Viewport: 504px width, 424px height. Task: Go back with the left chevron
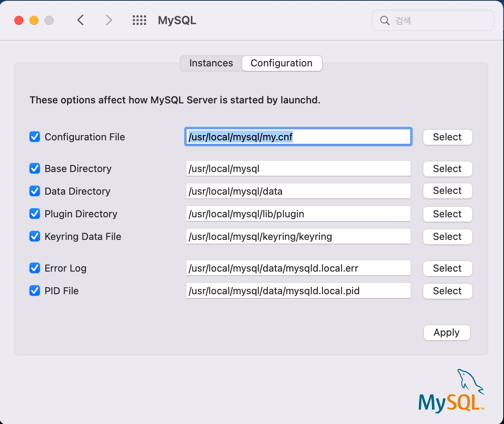[x=80, y=20]
